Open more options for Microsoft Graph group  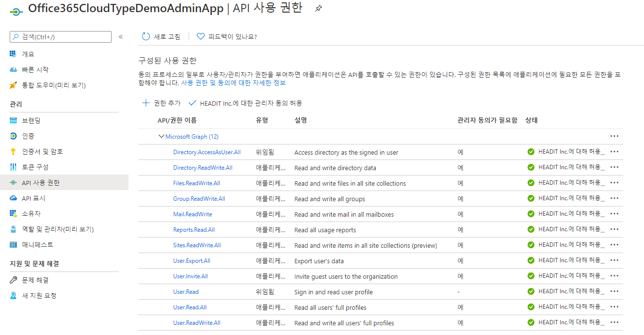[614, 136]
